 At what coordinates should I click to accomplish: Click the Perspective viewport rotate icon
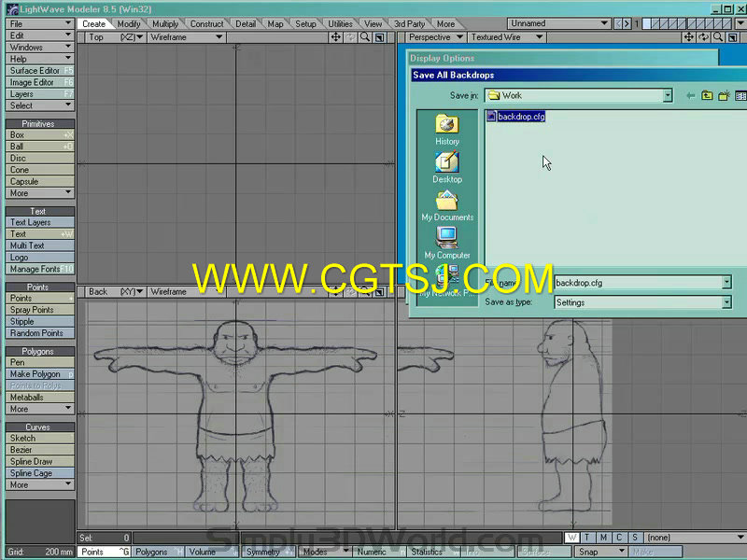point(703,37)
